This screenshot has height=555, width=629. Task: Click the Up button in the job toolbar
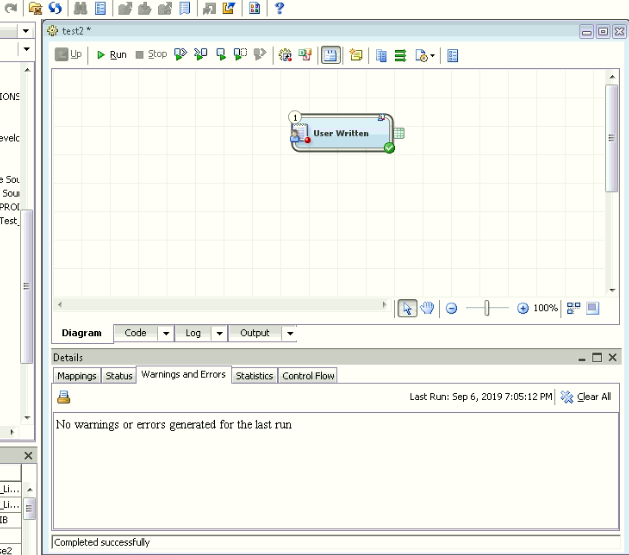pos(68,54)
